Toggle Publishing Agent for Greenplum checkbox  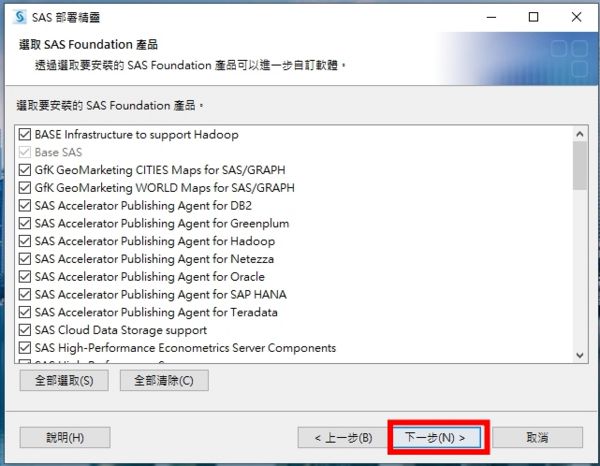point(26,224)
